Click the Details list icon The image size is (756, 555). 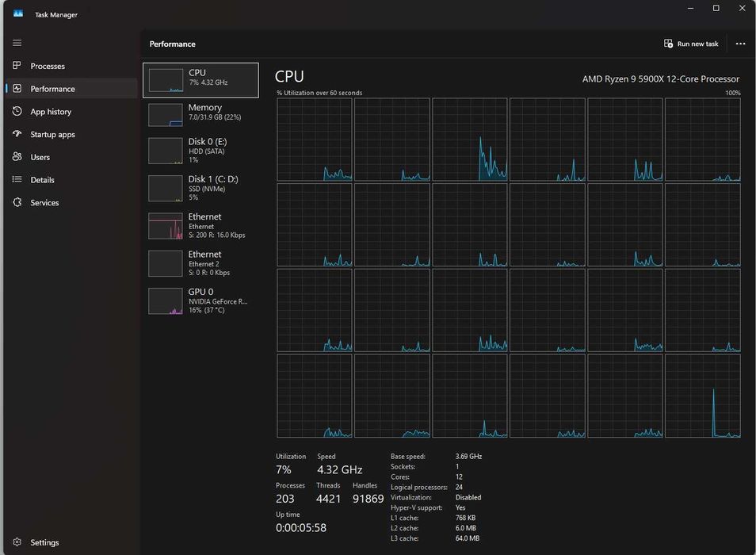(17, 179)
